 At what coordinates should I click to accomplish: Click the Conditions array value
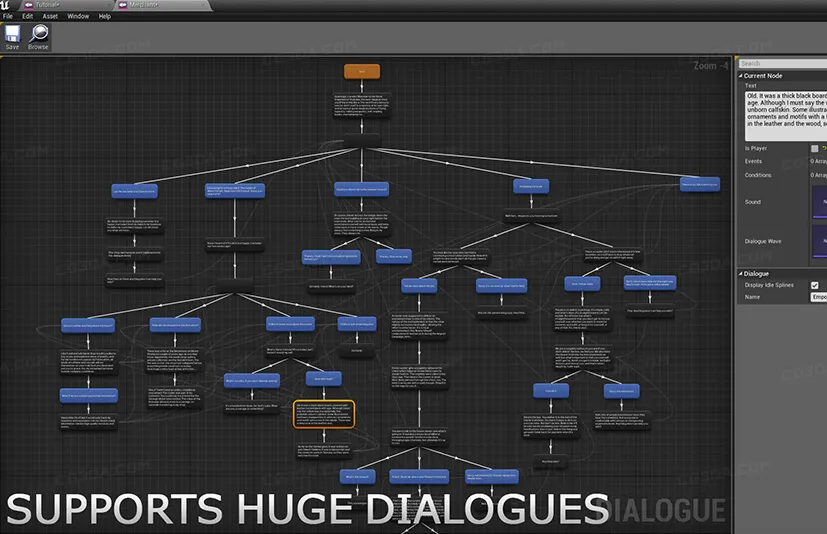click(819, 175)
